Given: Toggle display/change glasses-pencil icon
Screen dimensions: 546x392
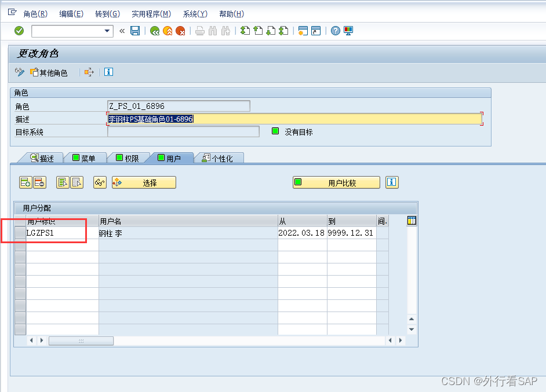Looking at the screenshot, I should point(20,72).
